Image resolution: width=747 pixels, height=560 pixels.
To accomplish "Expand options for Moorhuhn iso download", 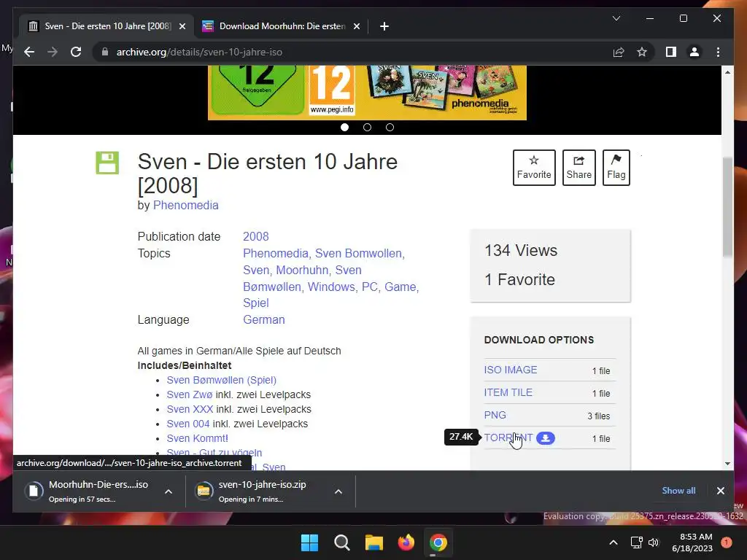I will [x=169, y=491].
